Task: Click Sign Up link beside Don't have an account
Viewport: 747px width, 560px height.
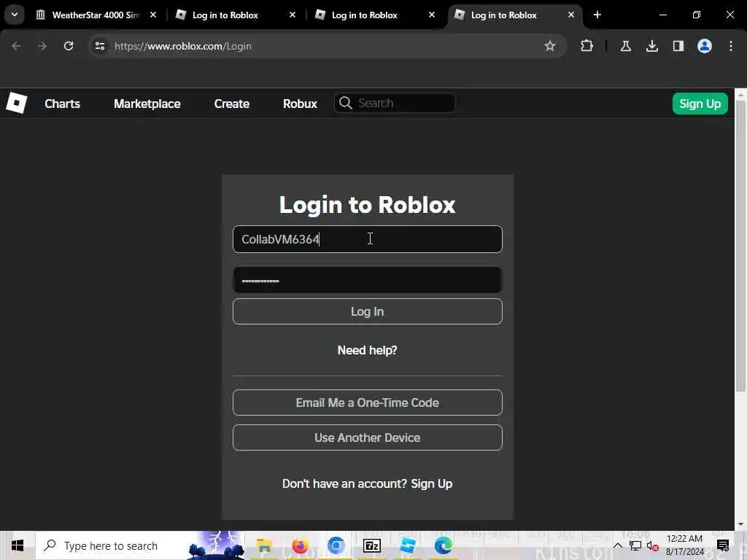Action: click(432, 484)
